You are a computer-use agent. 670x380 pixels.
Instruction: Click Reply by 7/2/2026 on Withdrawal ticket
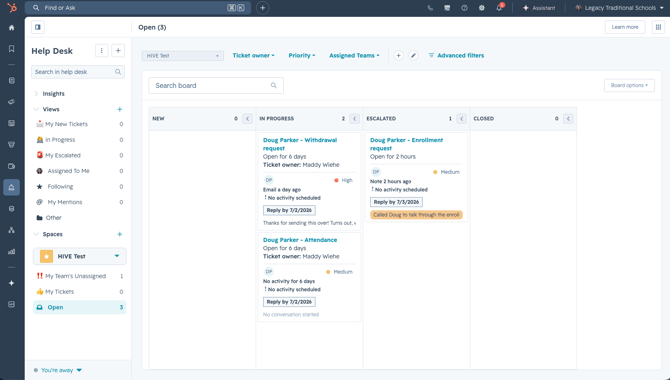(289, 210)
